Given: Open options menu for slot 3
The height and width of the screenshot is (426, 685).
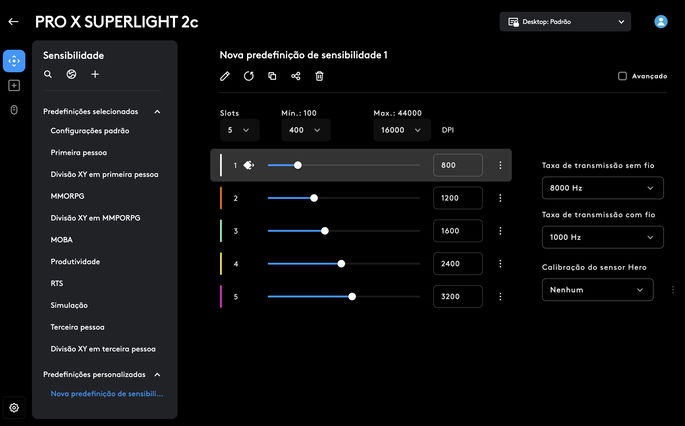Looking at the screenshot, I should coord(500,231).
